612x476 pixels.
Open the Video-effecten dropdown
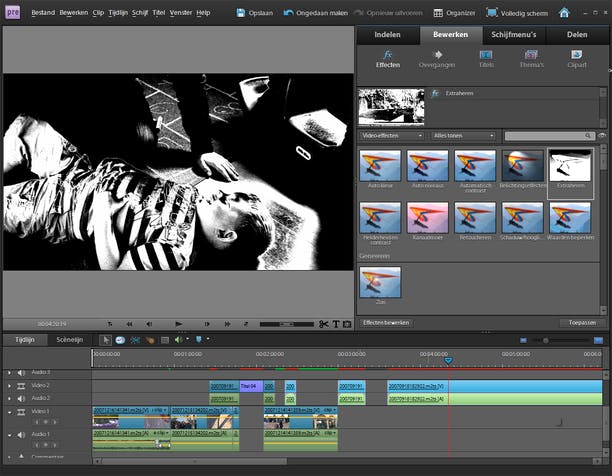point(392,135)
